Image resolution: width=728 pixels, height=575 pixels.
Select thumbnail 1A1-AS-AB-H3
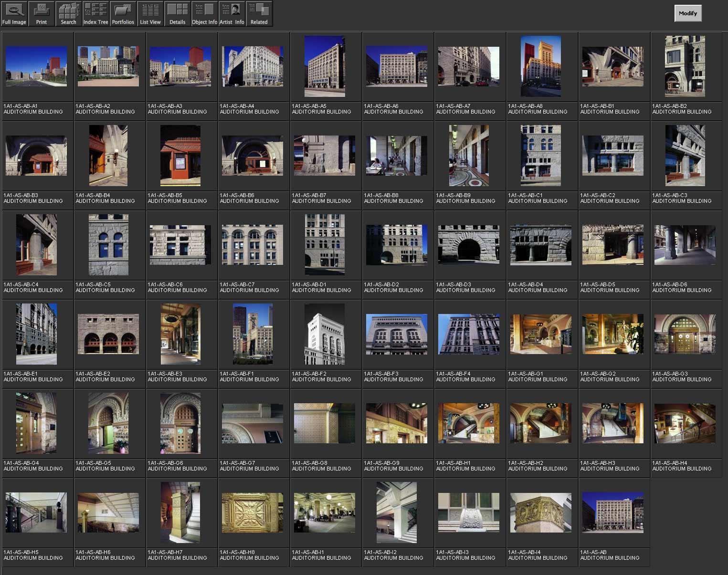point(613,423)
